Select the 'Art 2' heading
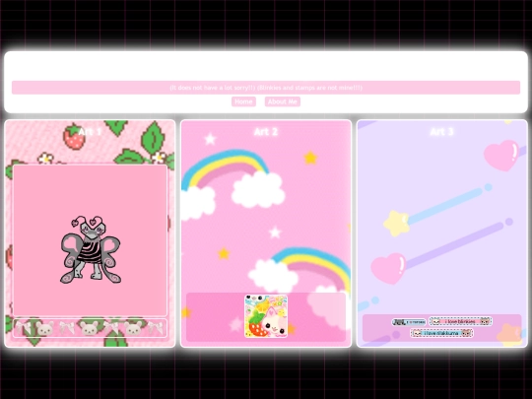 click(266, 132)
